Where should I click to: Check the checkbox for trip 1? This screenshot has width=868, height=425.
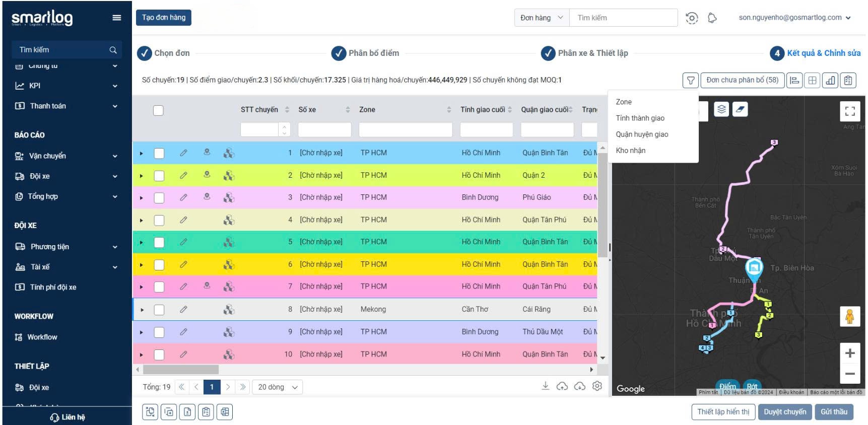(159, 153)
